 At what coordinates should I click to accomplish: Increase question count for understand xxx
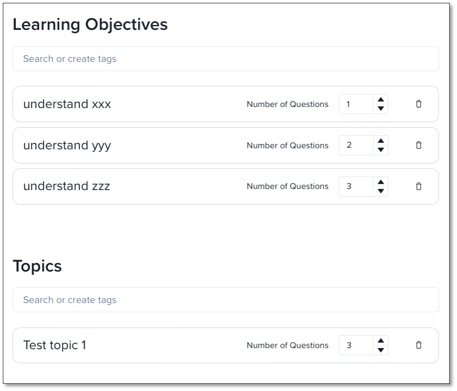click(381, 100)
